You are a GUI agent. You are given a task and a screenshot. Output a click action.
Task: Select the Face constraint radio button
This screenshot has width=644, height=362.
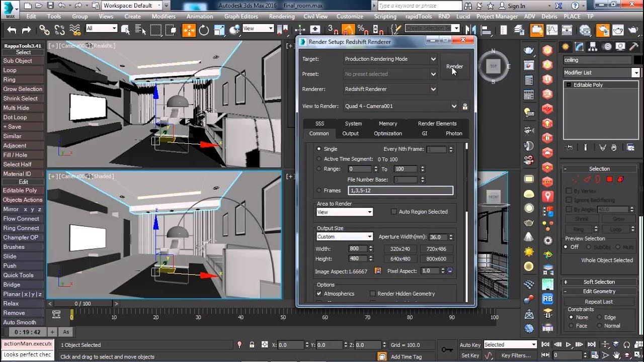coord(571,326)
